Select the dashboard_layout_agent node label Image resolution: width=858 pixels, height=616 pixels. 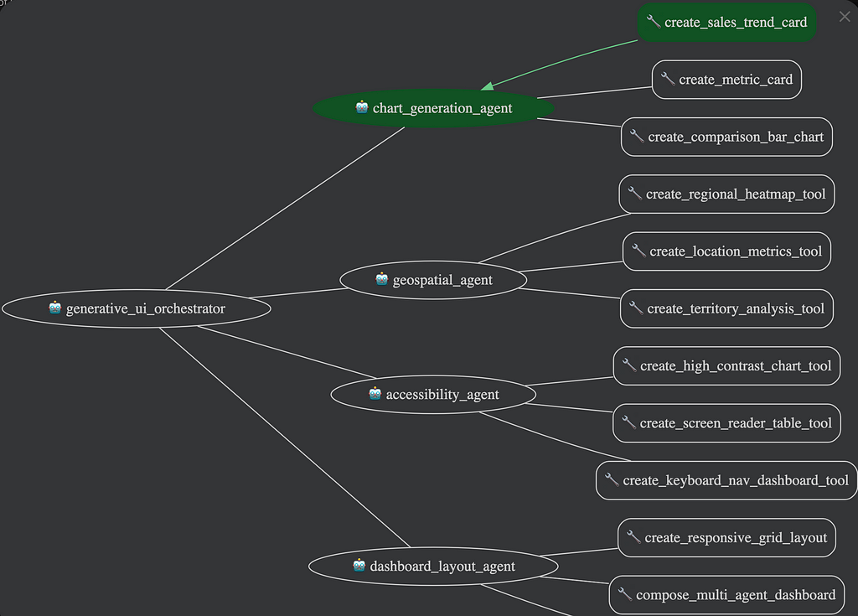point(442,567)
